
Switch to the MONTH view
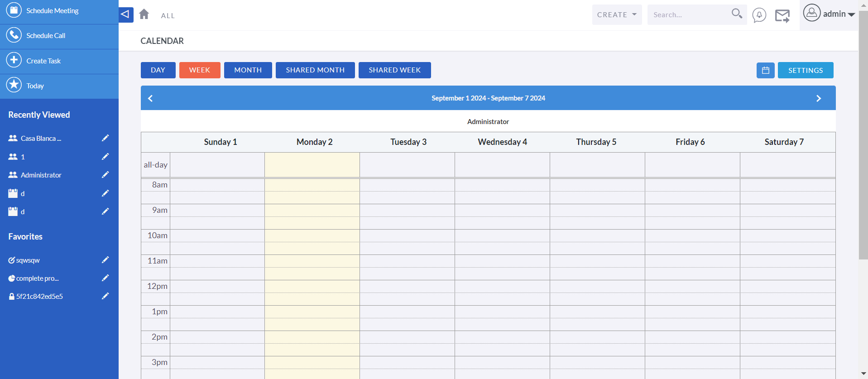(248, 70)
